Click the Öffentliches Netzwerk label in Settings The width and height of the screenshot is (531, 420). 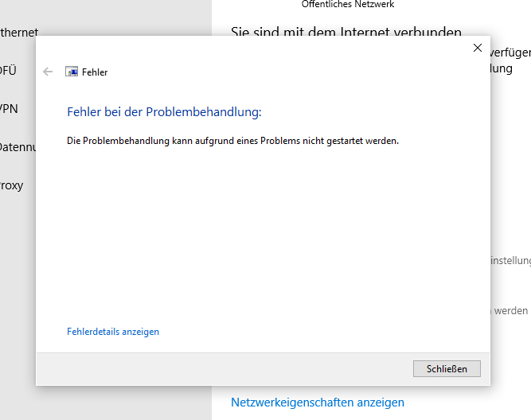pyautogui.click(x=348, y=4)
